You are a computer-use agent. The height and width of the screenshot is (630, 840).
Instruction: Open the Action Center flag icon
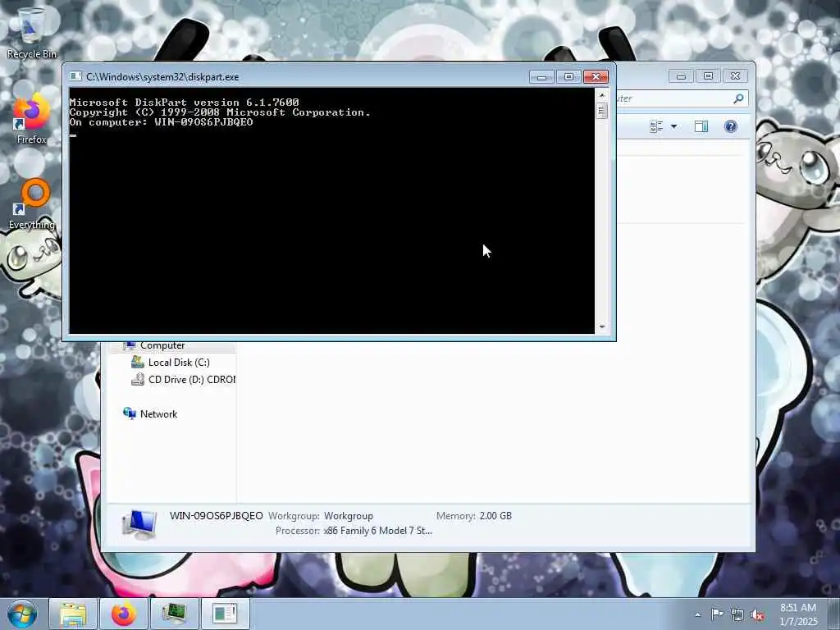click(717, 614)
